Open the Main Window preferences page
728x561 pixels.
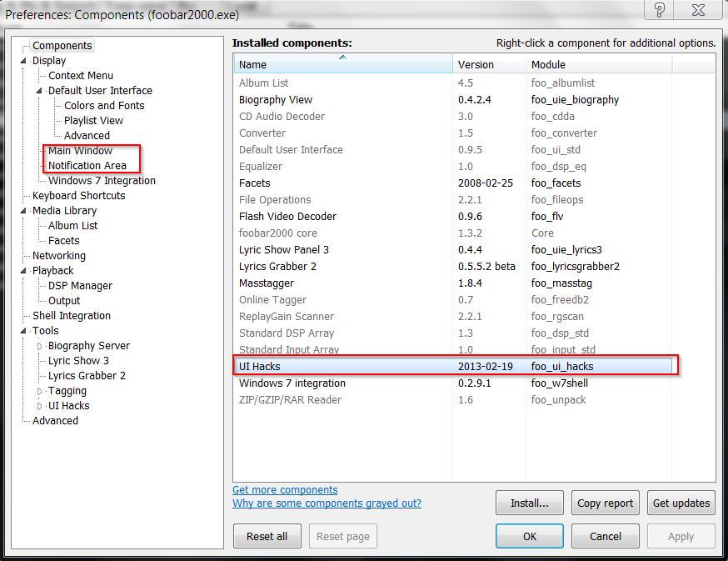80,151
